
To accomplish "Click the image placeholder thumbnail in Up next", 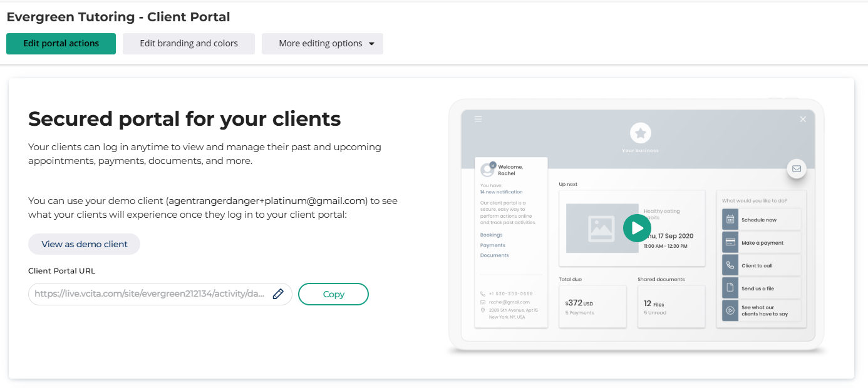I will pos(601,228).
